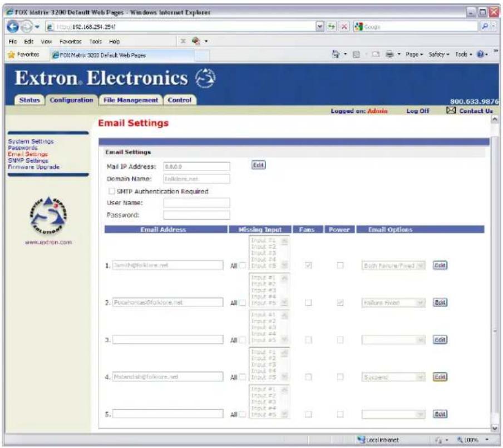Expand the Safety menu dropdown
Screen dimensions: 503x448
click(439, 54)
